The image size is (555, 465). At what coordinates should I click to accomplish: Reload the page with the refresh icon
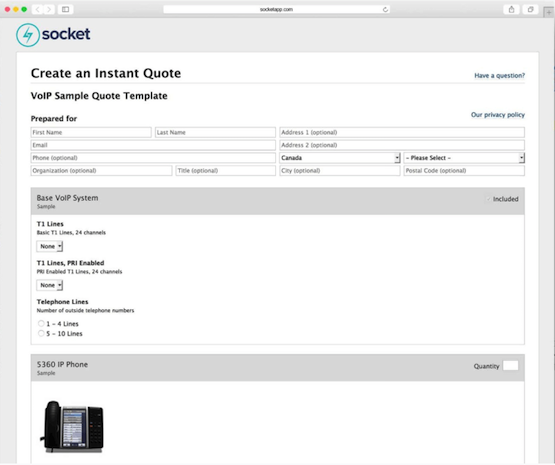[385, 10]
